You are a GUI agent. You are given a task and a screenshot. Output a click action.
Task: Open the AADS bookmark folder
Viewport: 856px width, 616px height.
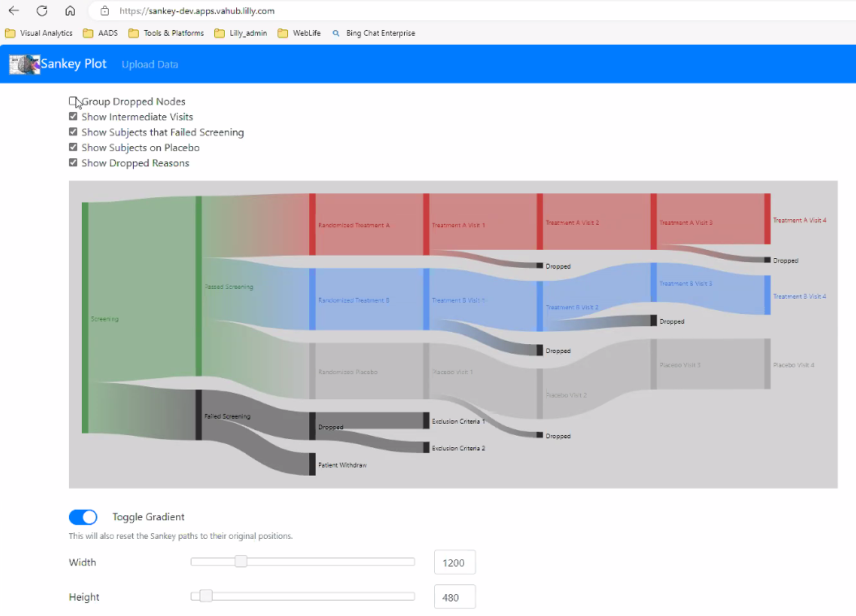(101, 33)
